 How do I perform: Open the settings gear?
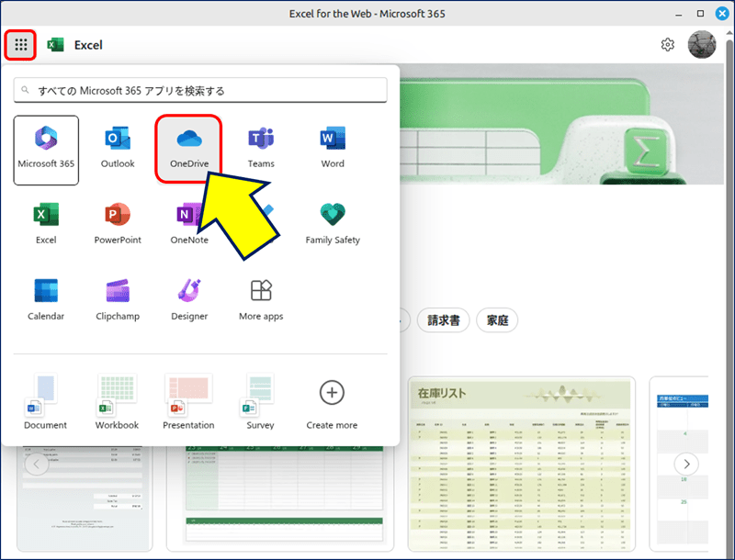click(x=668, y=44)
